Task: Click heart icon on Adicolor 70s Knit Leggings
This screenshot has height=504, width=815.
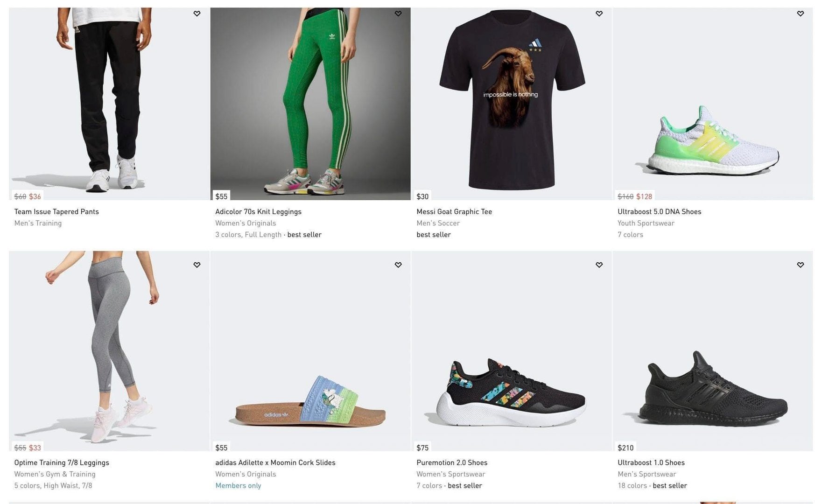Action: [398, 14]
